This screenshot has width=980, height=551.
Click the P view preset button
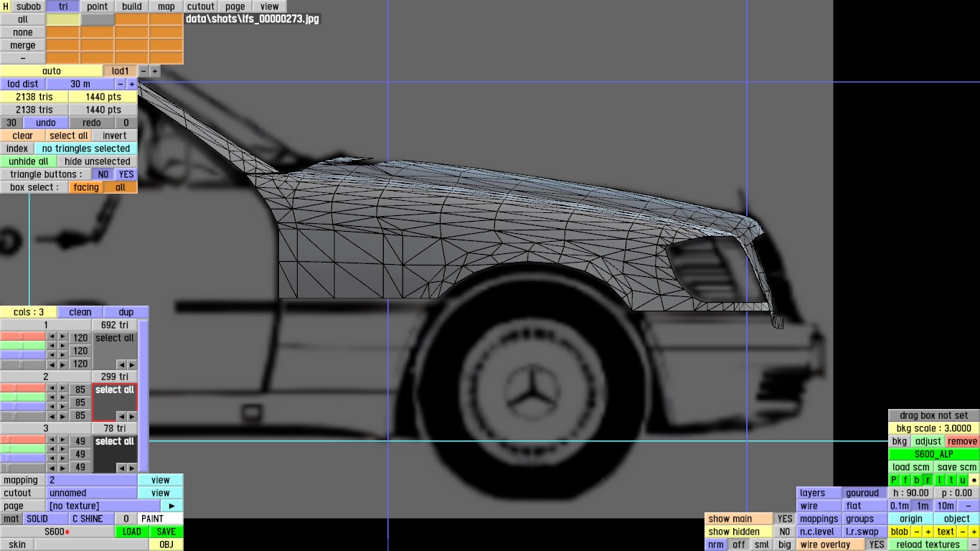pos(894,480)
